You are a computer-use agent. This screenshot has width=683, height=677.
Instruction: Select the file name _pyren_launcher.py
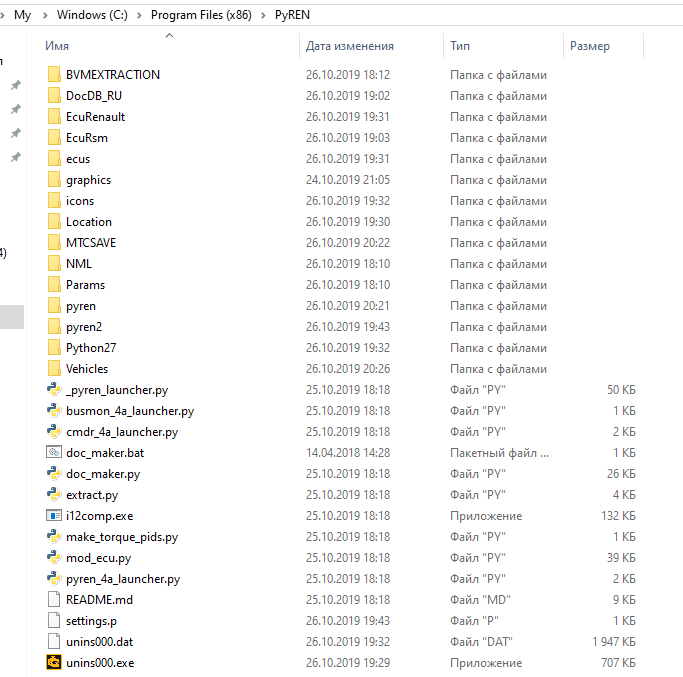coord(117,390)
